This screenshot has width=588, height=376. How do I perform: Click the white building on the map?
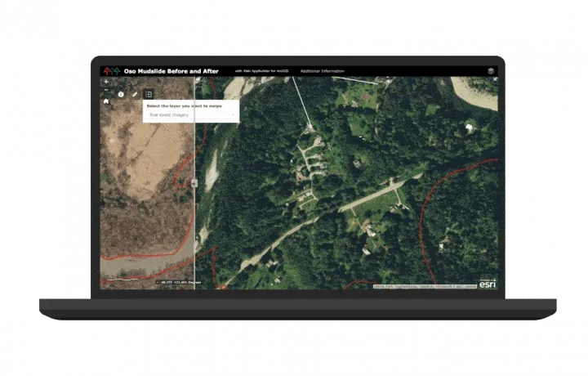point(469,127)
